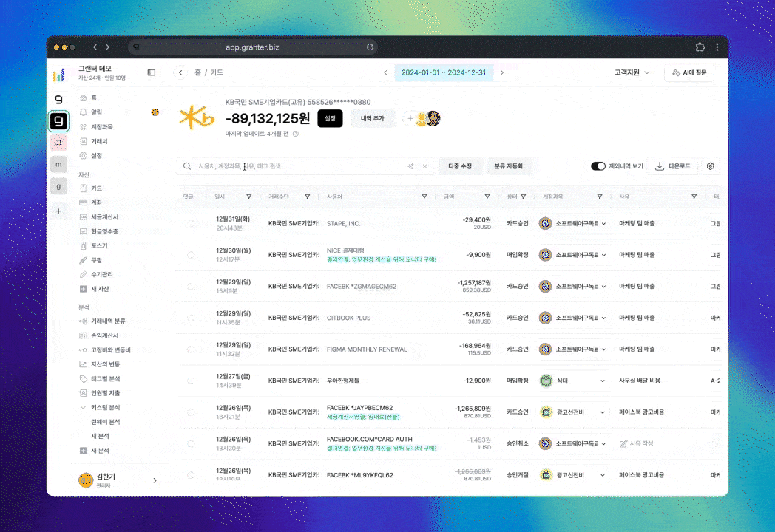Open 세금계산서 in the sidebar
Image resolution: width=775 pixels, height=532 pixels.
point(104,216)
